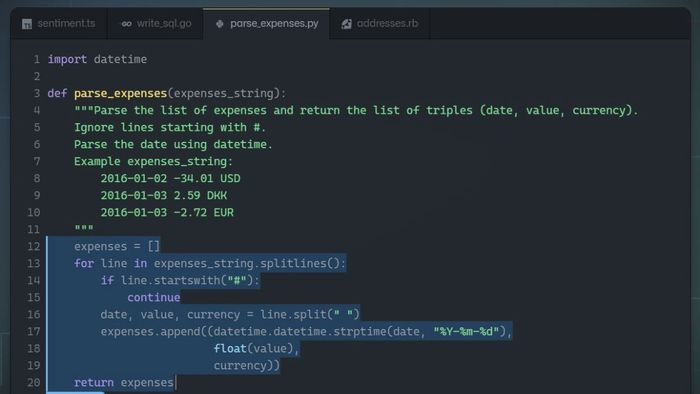700x394 pixels.
Task: Open the addresses.rb tab
Action: [x=380, y=24]
